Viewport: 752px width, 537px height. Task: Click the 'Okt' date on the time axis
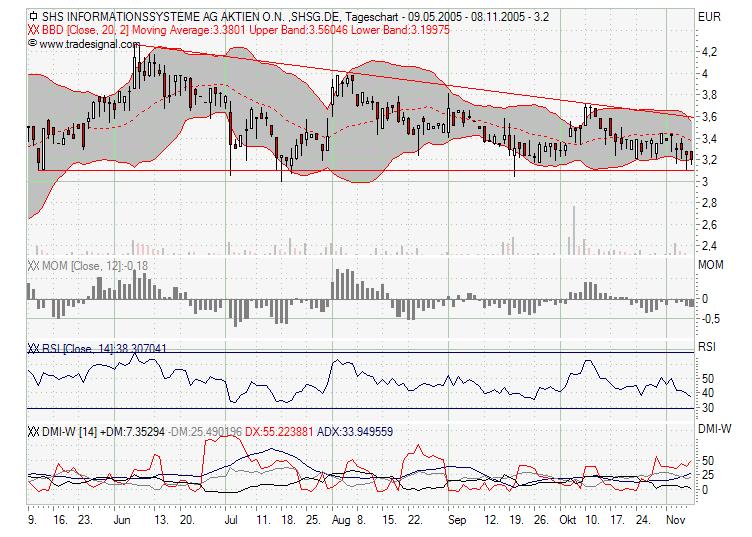tap(569, 521)
